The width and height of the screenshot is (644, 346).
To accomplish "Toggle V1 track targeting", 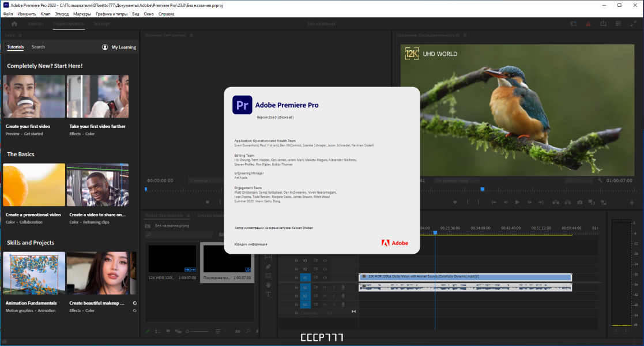I will coord(305,278).
